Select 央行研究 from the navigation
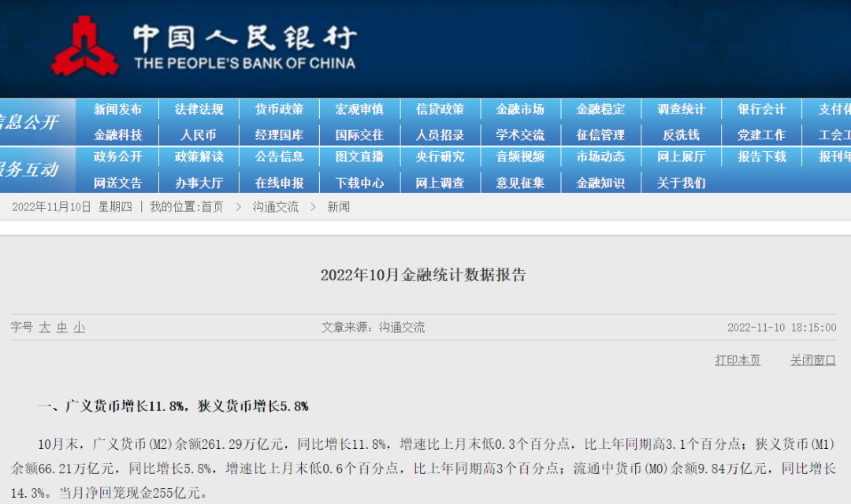Screen dimensions: 851x504 pos(440,157)
